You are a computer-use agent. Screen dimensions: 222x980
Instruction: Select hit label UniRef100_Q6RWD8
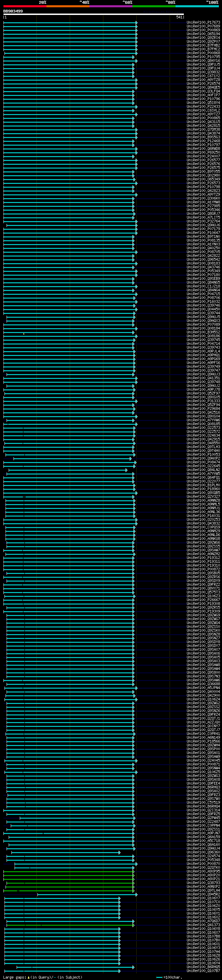click(x=203, y=149)
